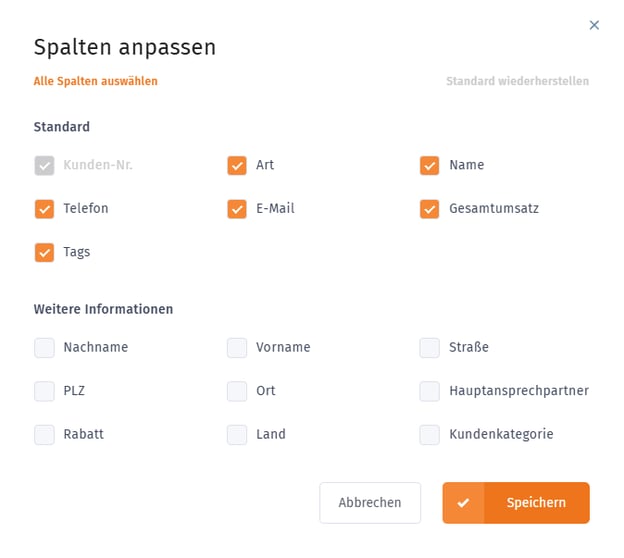Uncheck the E-Mail column checkbox

tap(237, 209)
